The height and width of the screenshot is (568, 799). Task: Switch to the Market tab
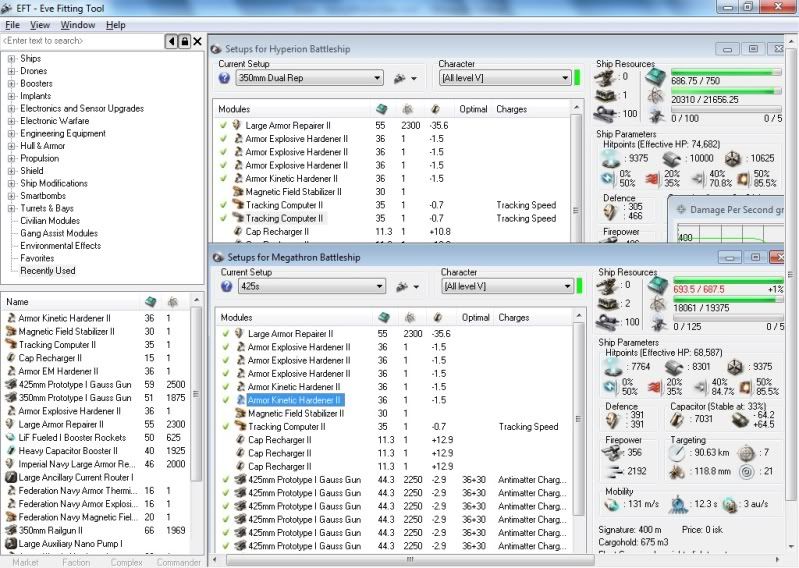point(25,562)
